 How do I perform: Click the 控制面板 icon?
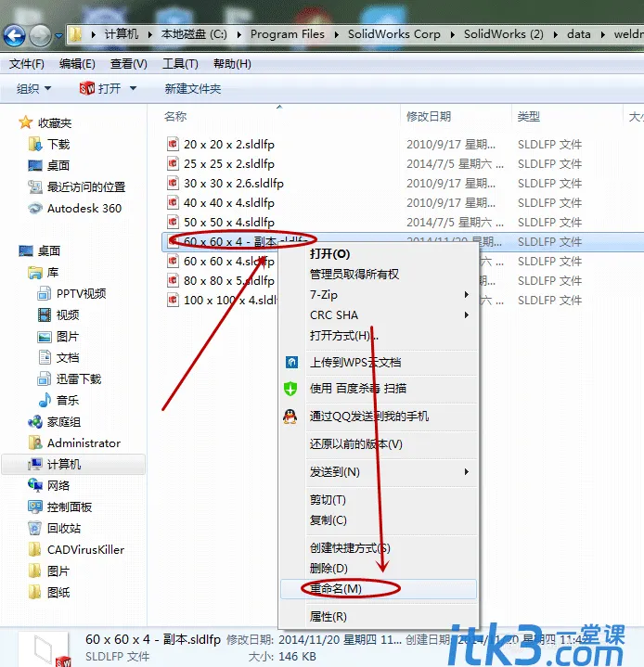coord(35,507)
